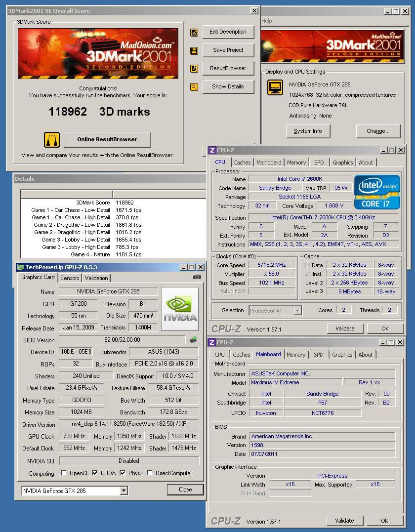Image resolution: width=415 pixels, height=532 pixels.
Task: Click the Core Speed value 5716.2 MHz
Action: click(x=271, y=265)
